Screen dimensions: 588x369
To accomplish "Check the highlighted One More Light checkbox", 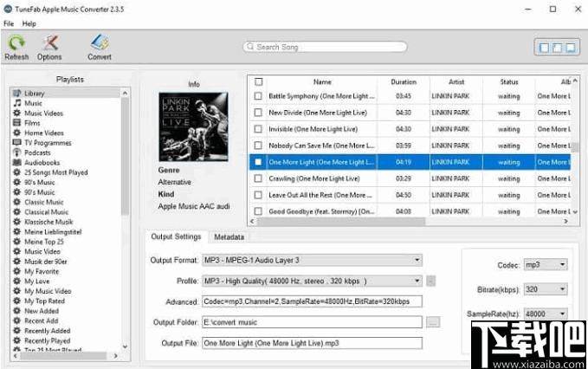I will 258,162.
